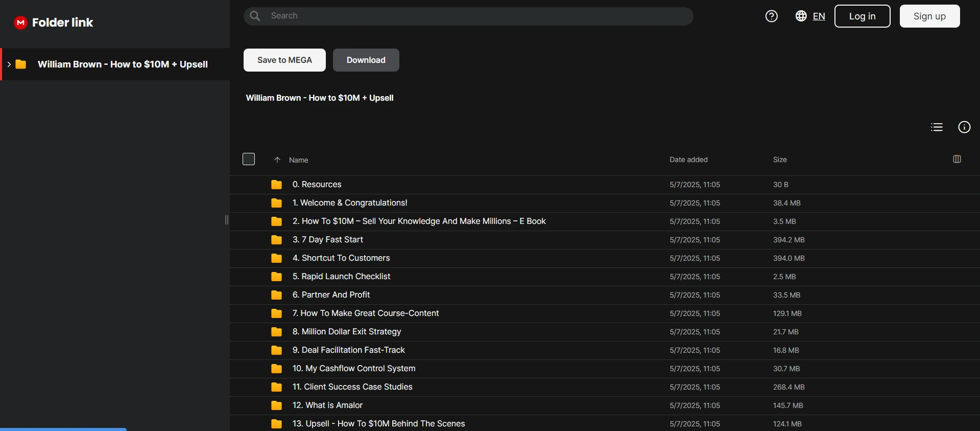Open the EN language selector
Viewport: 980px width, 431px height.
click(x=819, y=16)
